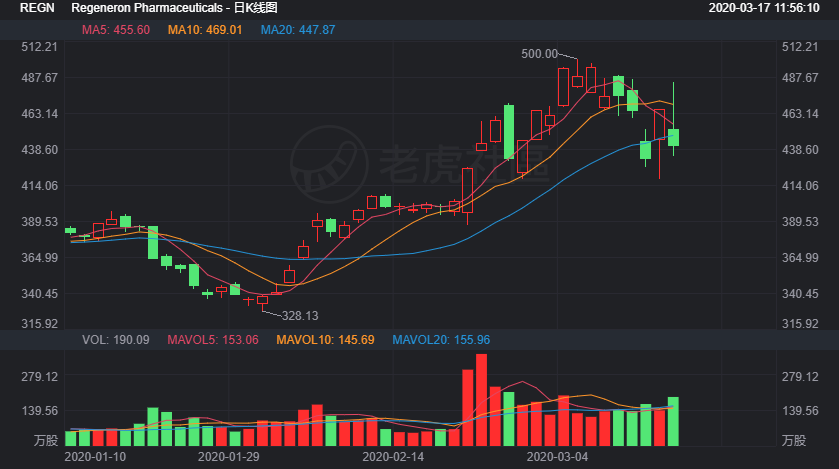Click right axis price 340.45
Screen dimensions: 839x469
click(x=800, y=294)
